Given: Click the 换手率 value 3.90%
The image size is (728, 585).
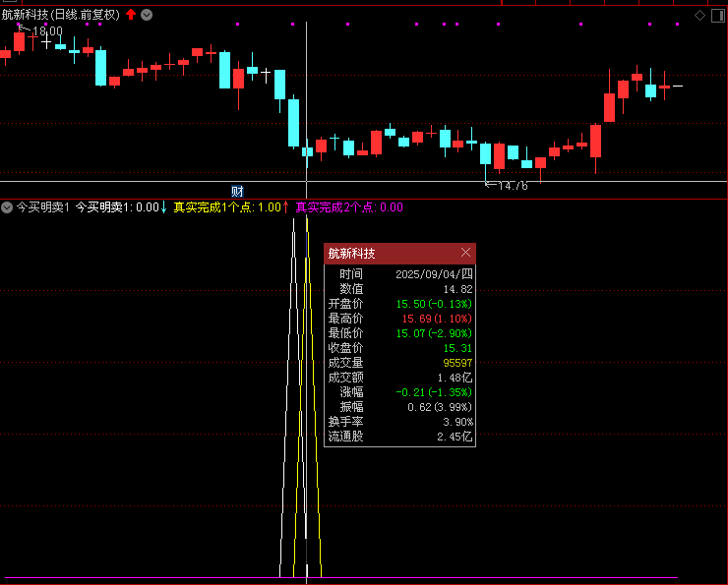Looking at the screenshot, I should [457, 422].
